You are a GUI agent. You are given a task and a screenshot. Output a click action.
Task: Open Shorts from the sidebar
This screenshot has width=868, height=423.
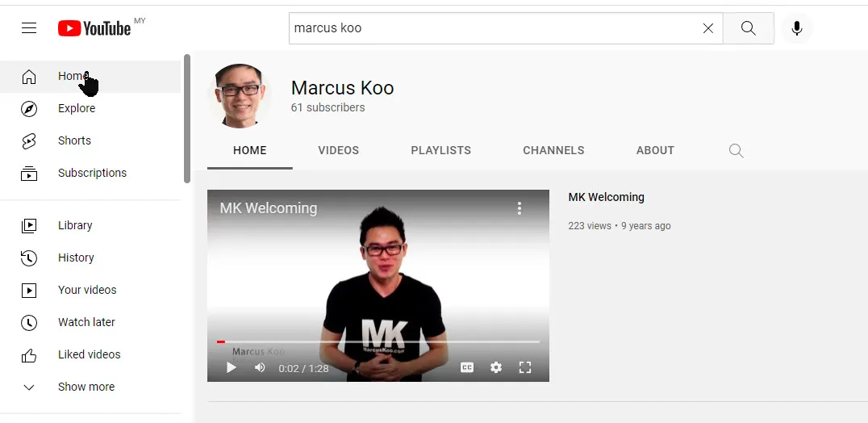(x=90, y=140)
